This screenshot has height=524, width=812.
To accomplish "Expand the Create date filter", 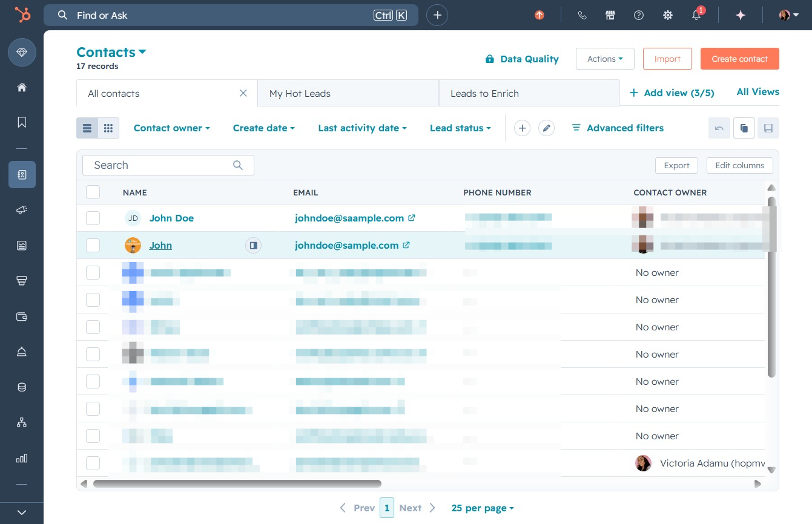I will click(264, 128).
